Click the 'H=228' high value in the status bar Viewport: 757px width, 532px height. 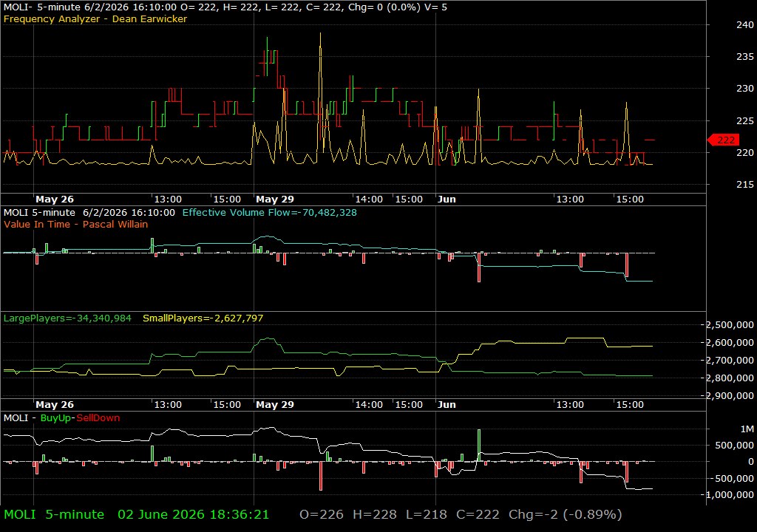tap(375, 514)
